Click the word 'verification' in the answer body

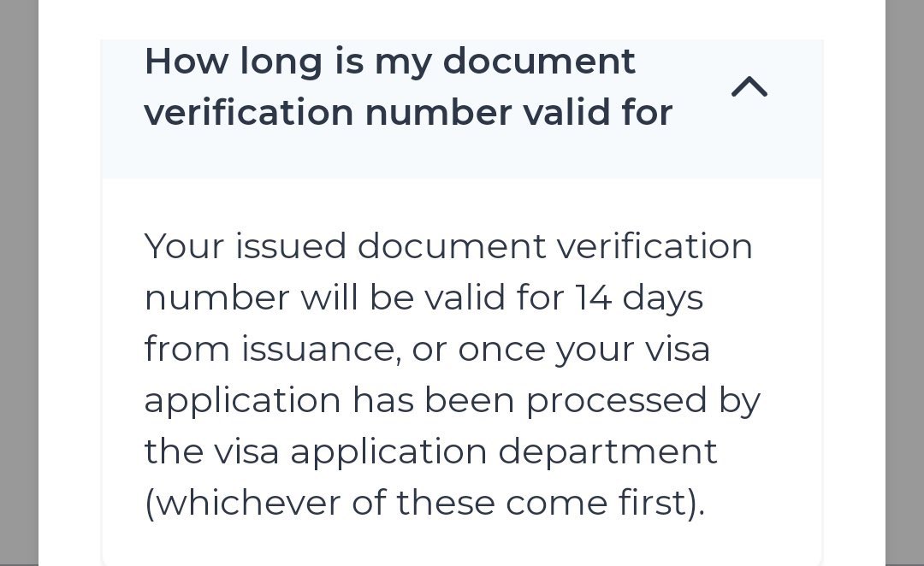coord(654,246)
